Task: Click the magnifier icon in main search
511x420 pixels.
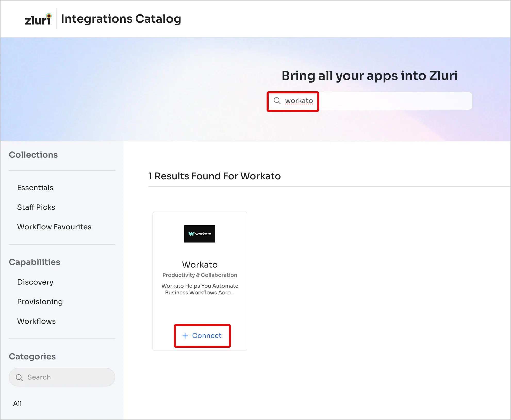Action: [x=277, y=101]
